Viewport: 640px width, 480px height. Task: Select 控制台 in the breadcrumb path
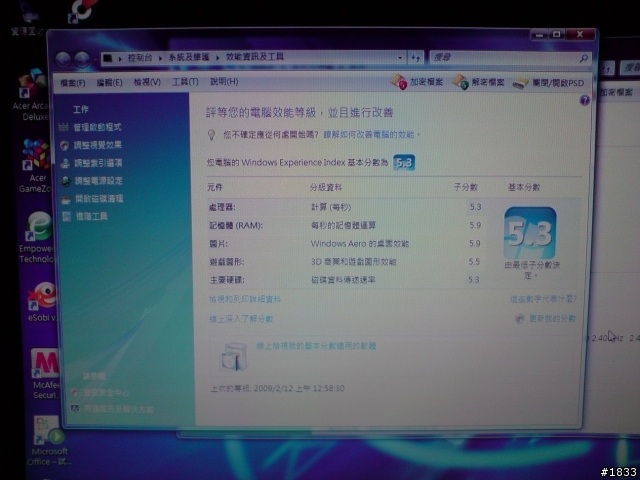pos(140,58)
